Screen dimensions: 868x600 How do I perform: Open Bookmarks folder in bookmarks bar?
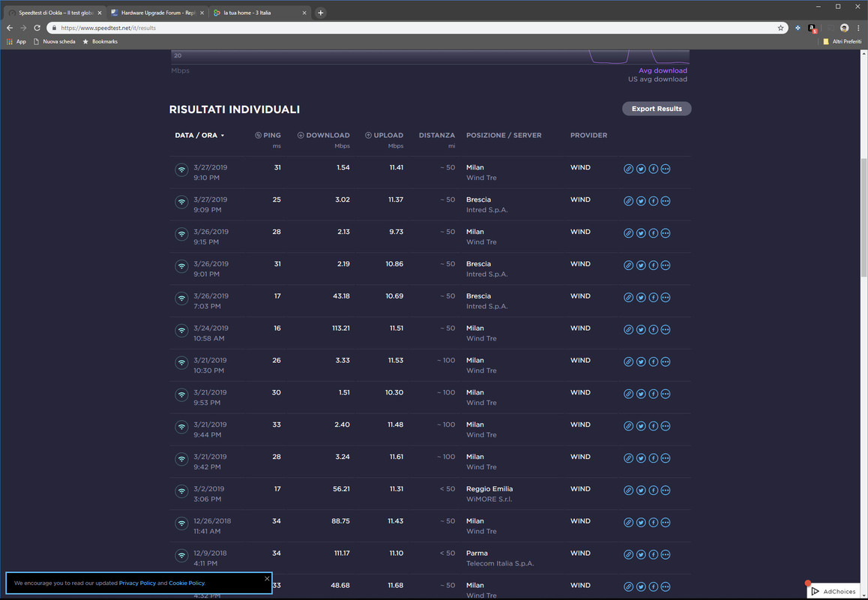(100, 41)
